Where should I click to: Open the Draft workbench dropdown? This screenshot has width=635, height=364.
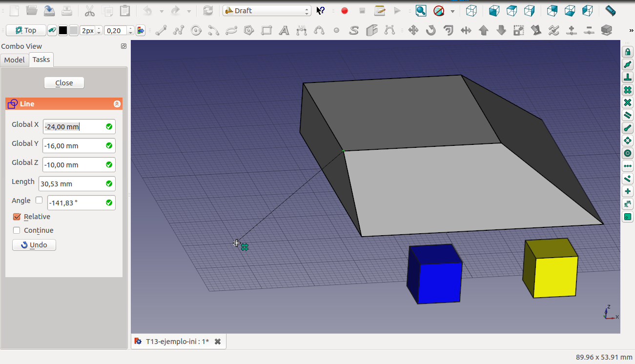pos(266,11)
